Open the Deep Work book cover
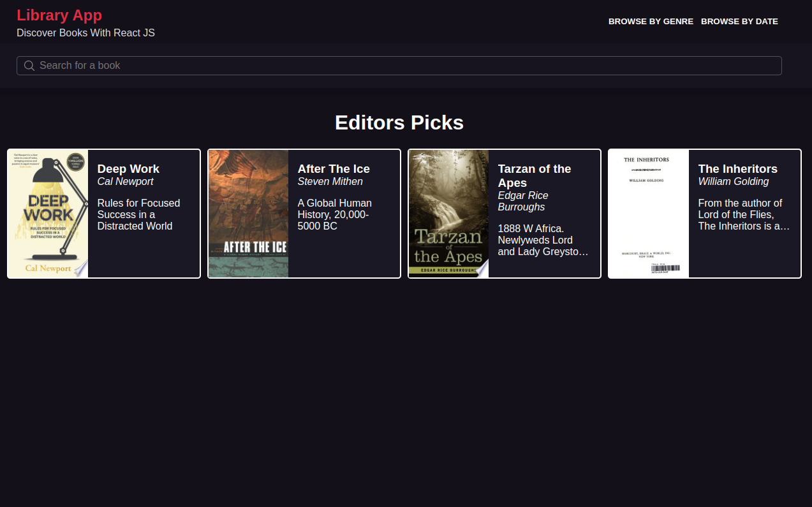 [48, 214]
